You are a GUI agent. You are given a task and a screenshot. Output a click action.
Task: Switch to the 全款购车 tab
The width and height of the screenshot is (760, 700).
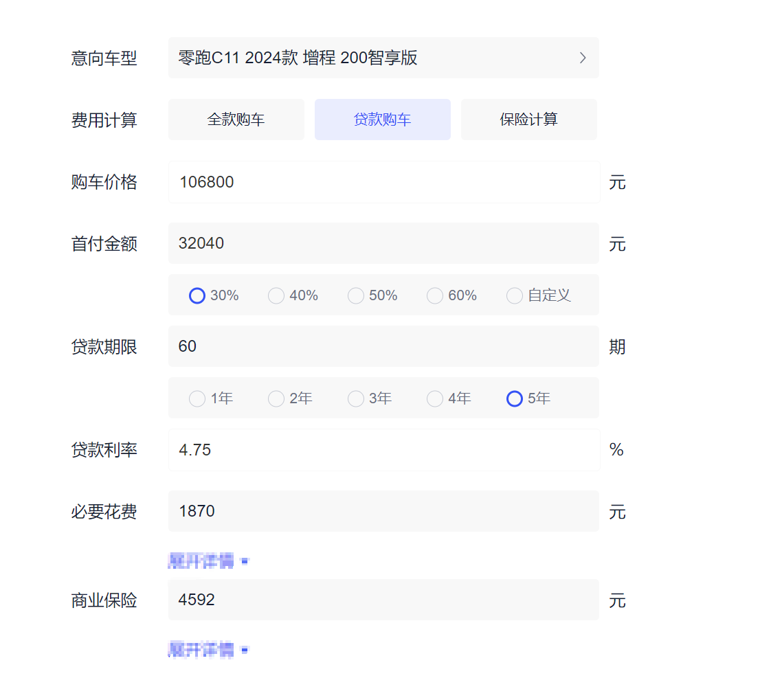pyautogui.click(x=236, y=120)
